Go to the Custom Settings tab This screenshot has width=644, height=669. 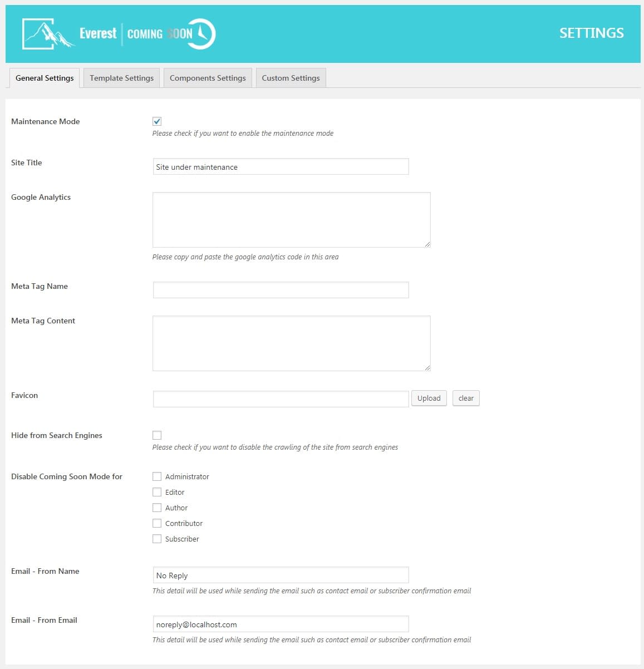click(291, 78)
